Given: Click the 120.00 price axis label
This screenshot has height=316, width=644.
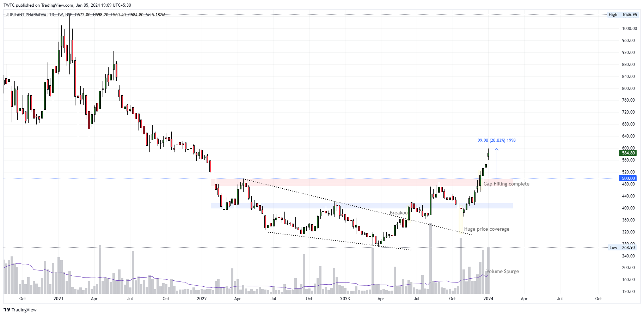Looking at the screenshot, I should [628, 292].
